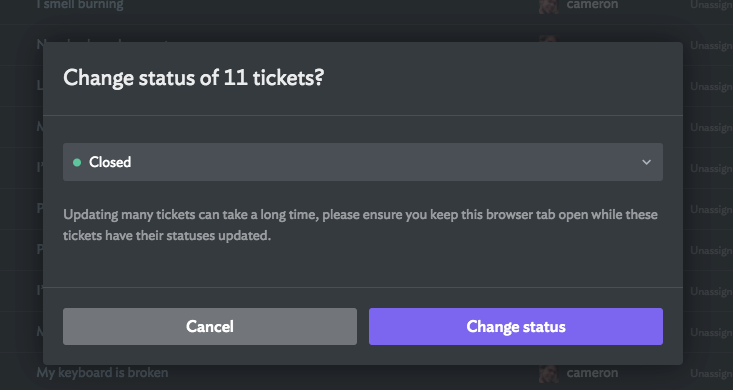
Task: Click the partly hidden avatar above the dialog's top edge
Action: (x=548, y=39)
